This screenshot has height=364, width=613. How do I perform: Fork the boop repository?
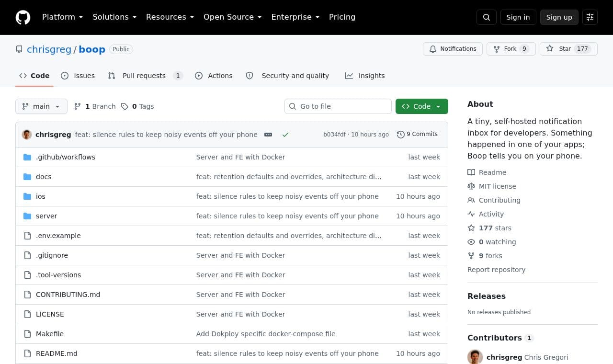[x=511, y=49]
